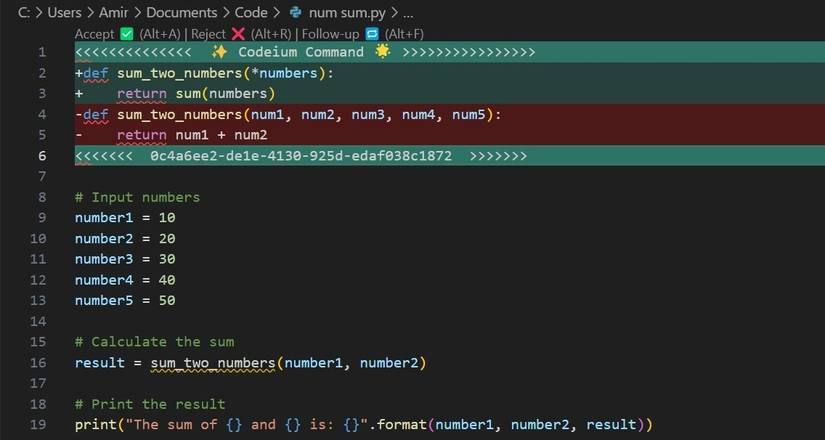Viewport: 825px width, 440px height.
Task: Place cursor on number2 = 20 line
Action: click(125, 238)
